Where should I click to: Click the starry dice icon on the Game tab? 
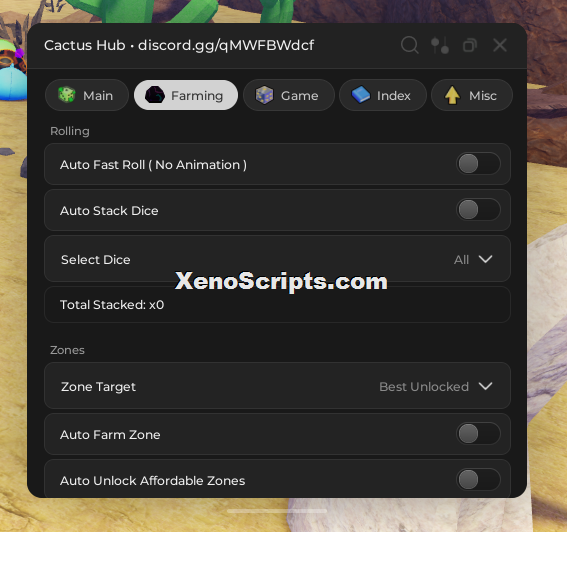[x=264, y=95]
